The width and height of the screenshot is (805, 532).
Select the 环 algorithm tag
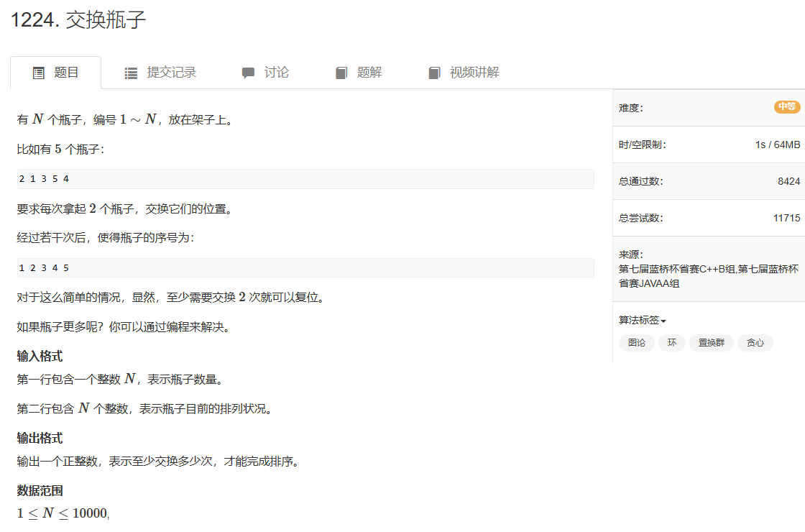point(672,342)
